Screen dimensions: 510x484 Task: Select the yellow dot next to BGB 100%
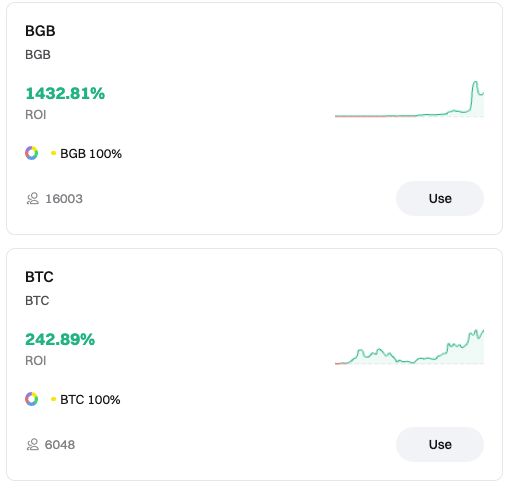click(53, 153)
